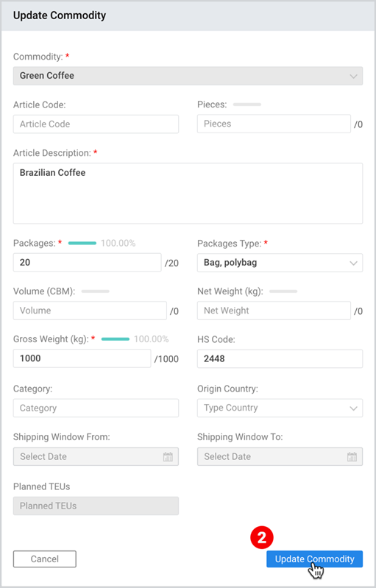Image resolution: width=376 pixels, height=588 pixels.
Task: Click the Planned TEUs field
Action: click(x=96, y=506)
